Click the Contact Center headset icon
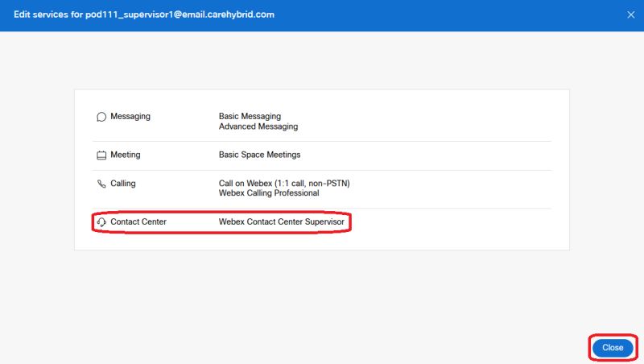Screen dimensions: 644x364 click(x=101, y=222)
